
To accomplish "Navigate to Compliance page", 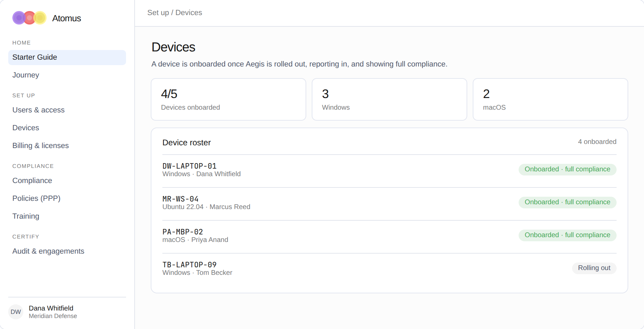I will (67, 181).
